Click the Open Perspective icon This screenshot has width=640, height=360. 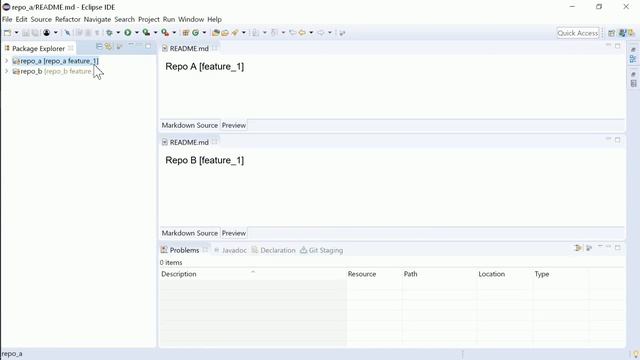pos(611,33)
